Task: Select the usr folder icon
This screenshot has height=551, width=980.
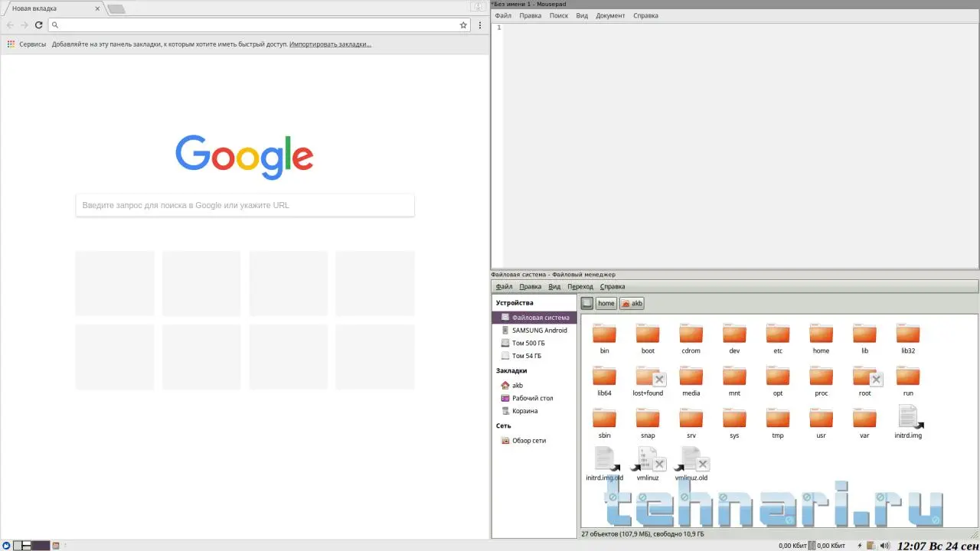Action: point(821,418)
